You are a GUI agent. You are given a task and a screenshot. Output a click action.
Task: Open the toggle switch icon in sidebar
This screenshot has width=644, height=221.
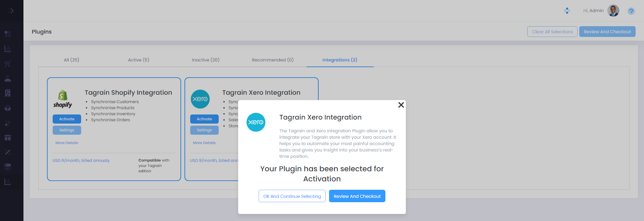click(8, 167)
